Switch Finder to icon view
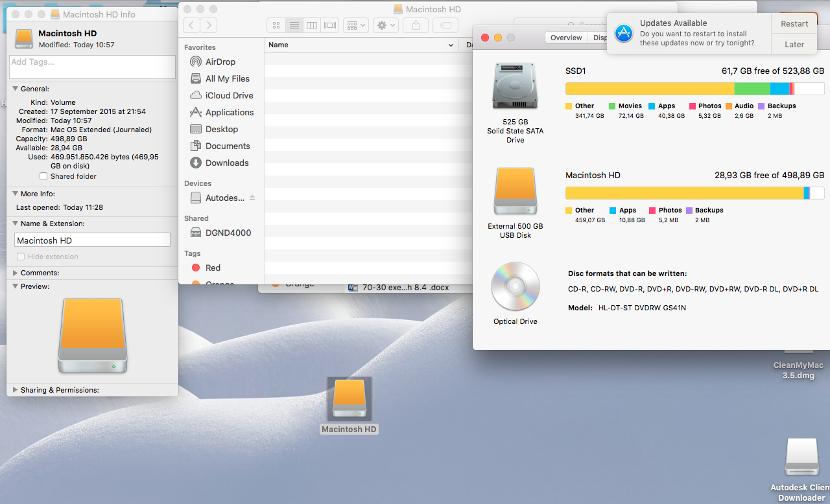Viewport: 830px width, 504px height. 276,25
